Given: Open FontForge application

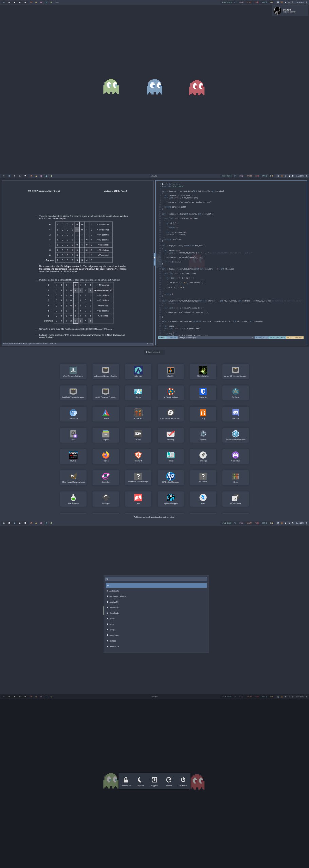Looking at the screenshot, I should click(x=203, y=456).
